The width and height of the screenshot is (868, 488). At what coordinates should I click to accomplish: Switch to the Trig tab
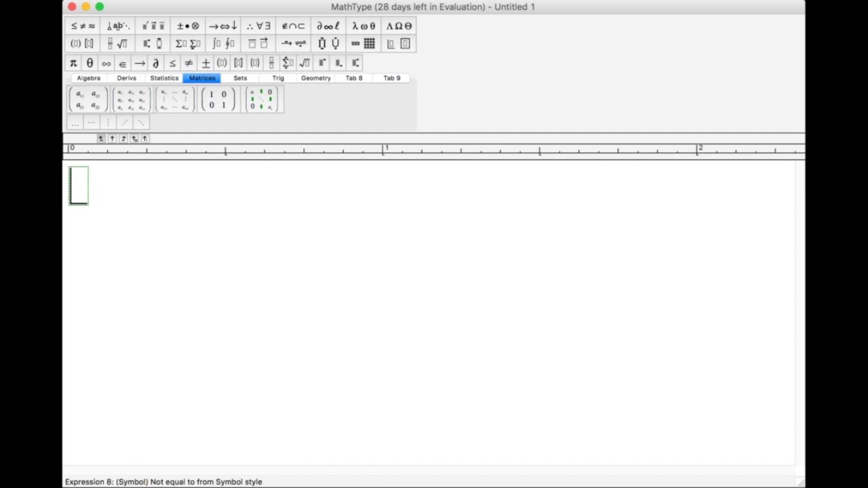click(278, 78)
